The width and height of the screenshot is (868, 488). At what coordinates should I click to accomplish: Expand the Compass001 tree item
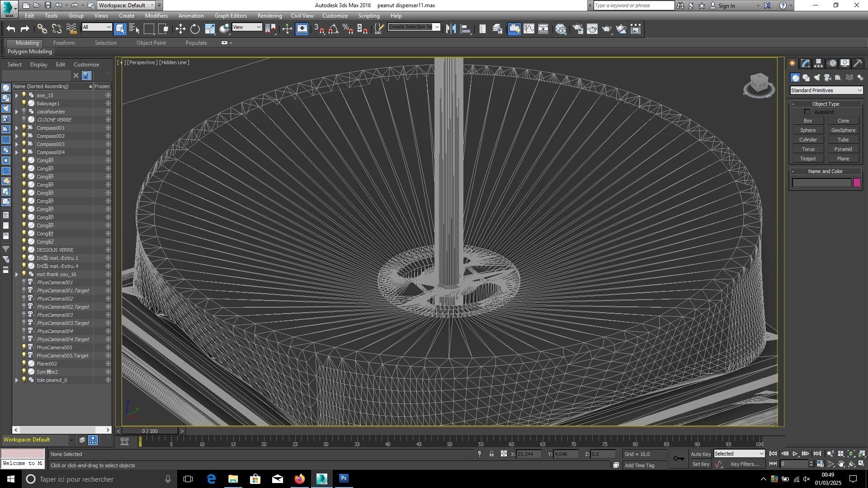point(17,128)
